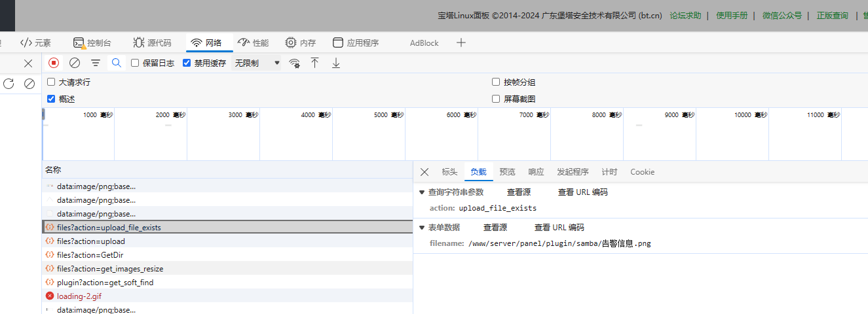Open the 预览 request tab
Image resolution: width=868 pixels, height=314 pixels.
coord(507,172)
